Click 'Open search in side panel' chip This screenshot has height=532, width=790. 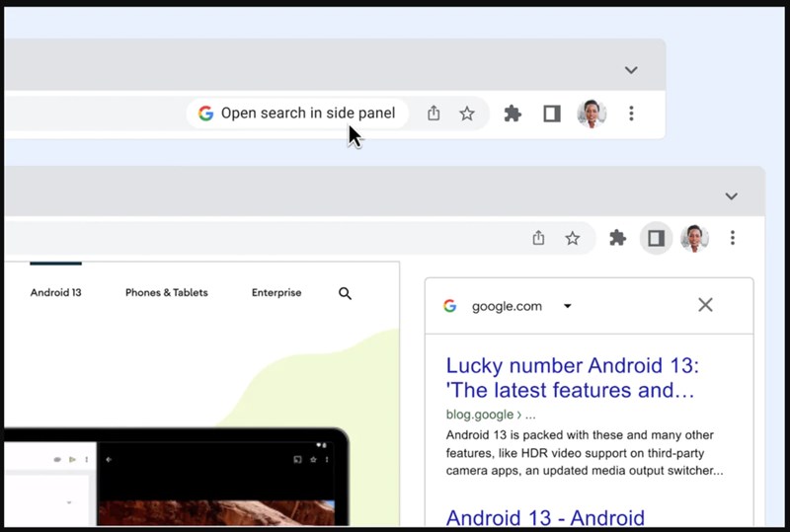point(297,114)
